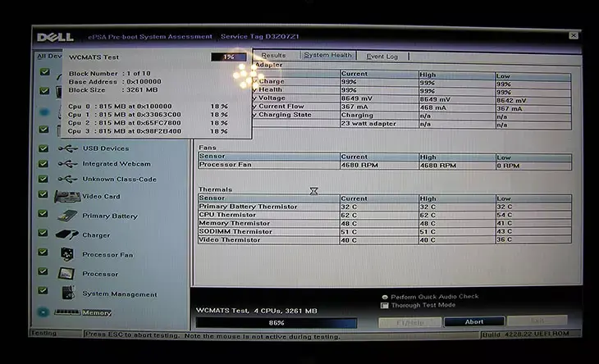Viewport: 599px width, 364px height.
Task: Select the Processor Fan icon
Action: pos(66,254)
